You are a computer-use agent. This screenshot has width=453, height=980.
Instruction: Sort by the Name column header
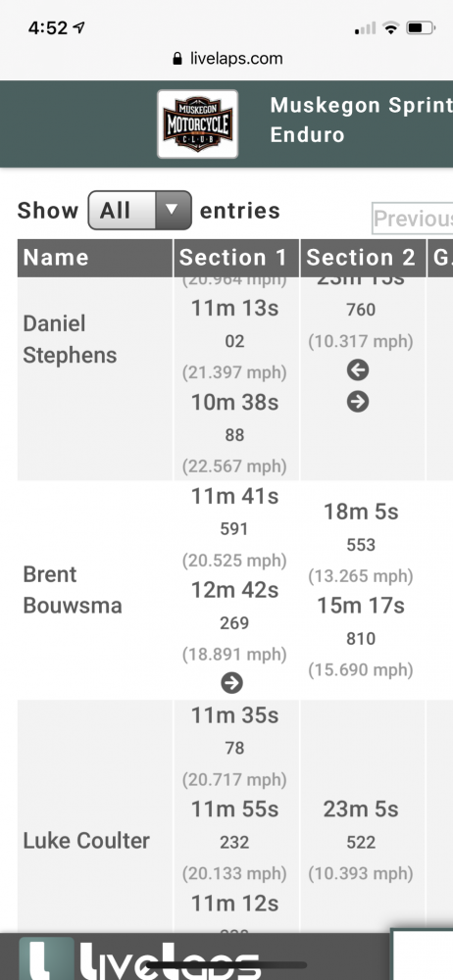click(x=94, y=258)
